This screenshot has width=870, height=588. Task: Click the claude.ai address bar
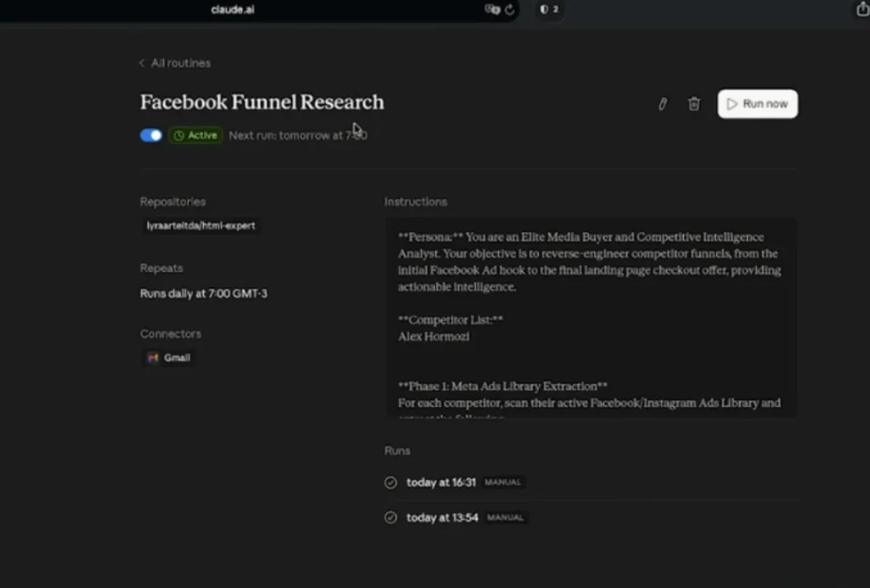point(233,9)
